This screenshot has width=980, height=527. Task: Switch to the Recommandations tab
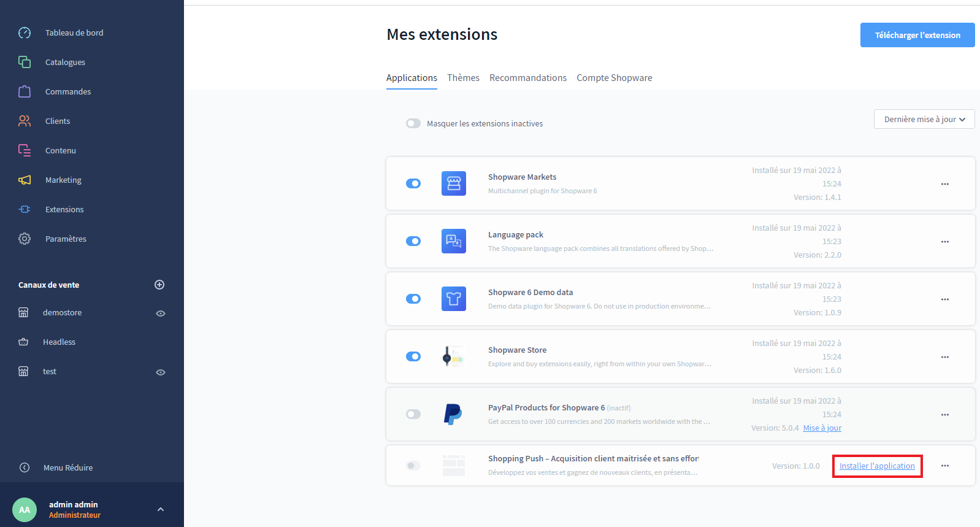tap(528, 78)
